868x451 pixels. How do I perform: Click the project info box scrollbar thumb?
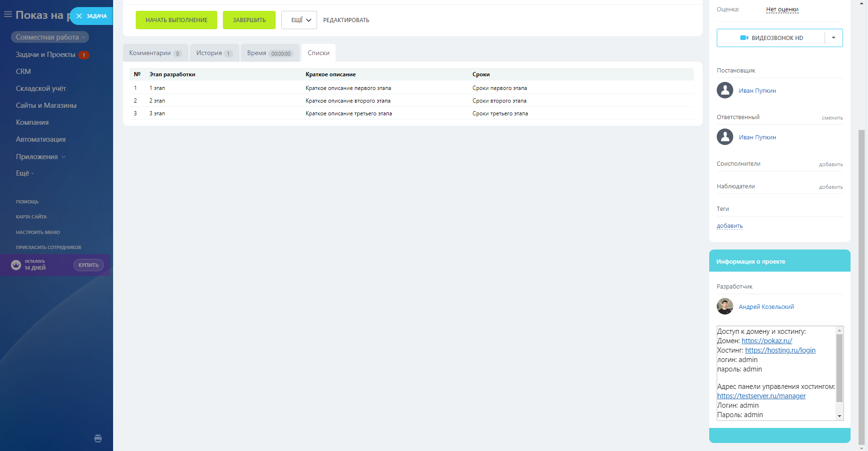tap(839, 368)
